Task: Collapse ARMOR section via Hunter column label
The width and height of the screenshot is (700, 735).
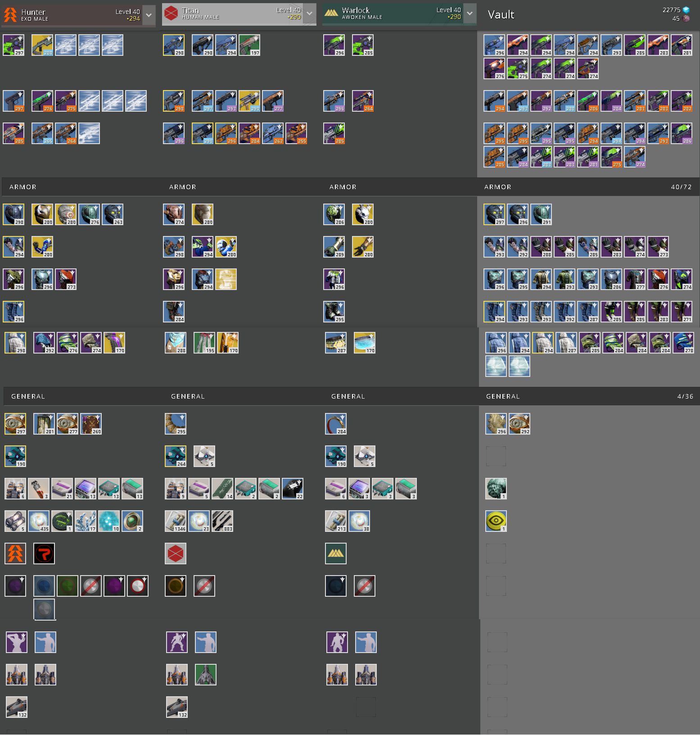Action: point(23,187)
